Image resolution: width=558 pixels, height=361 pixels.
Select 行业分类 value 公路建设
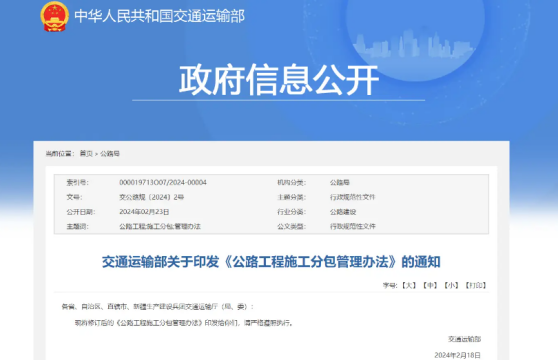tap(343, 212)
